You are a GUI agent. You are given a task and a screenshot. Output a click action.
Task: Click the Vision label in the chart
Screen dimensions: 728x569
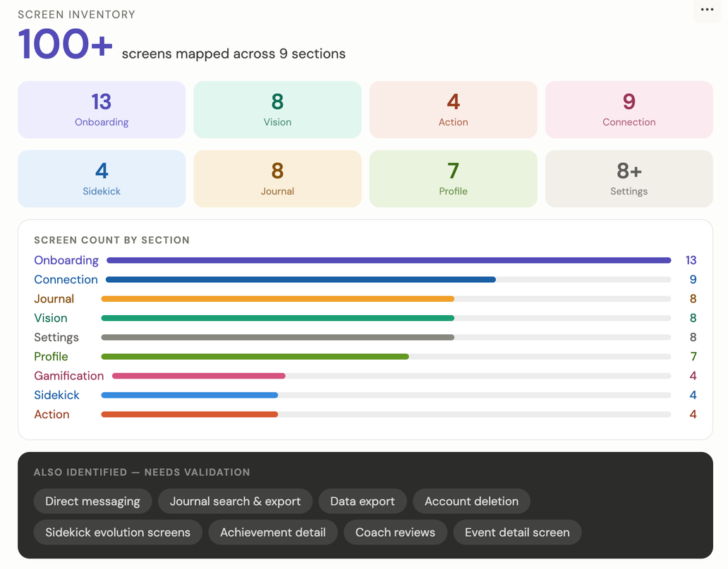pyautogui.click(x=51, y=318)
